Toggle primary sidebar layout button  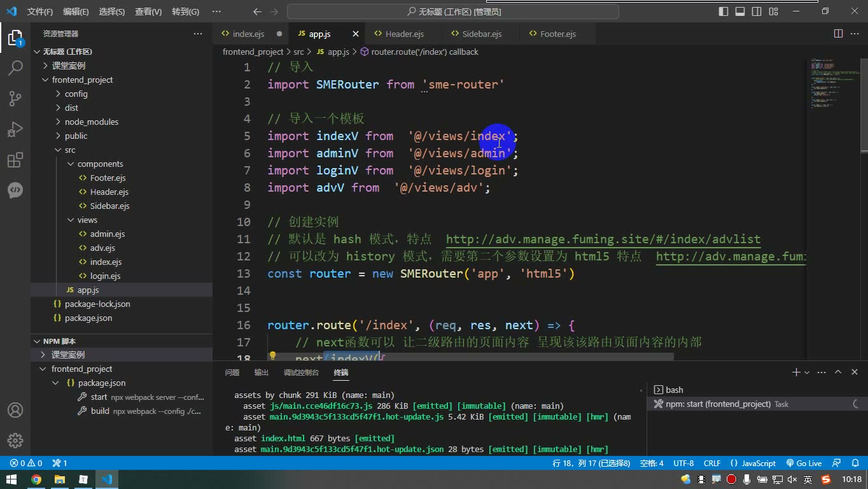coord(724,11)
